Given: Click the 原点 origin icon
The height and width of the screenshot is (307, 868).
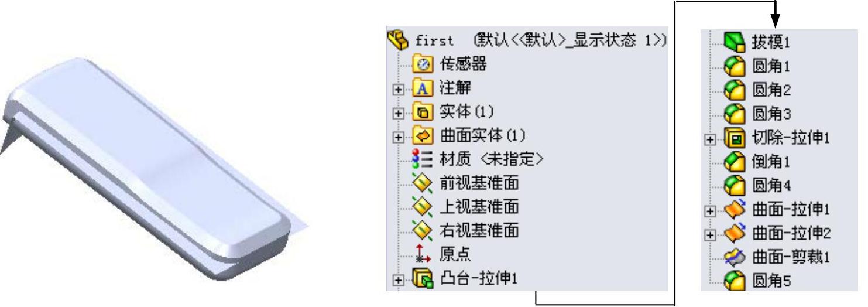Looking at the screenshot, I should point(421,254).
